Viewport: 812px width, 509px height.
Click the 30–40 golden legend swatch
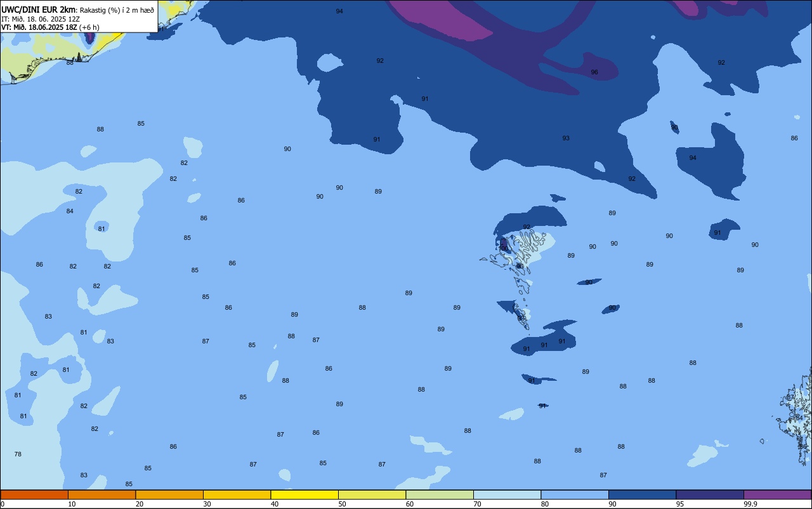coord(237,494)
